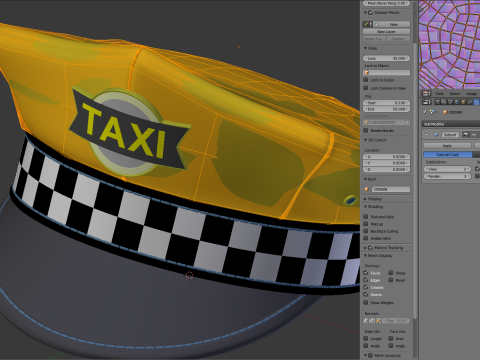Collapse the View panel

click(365, 48)
